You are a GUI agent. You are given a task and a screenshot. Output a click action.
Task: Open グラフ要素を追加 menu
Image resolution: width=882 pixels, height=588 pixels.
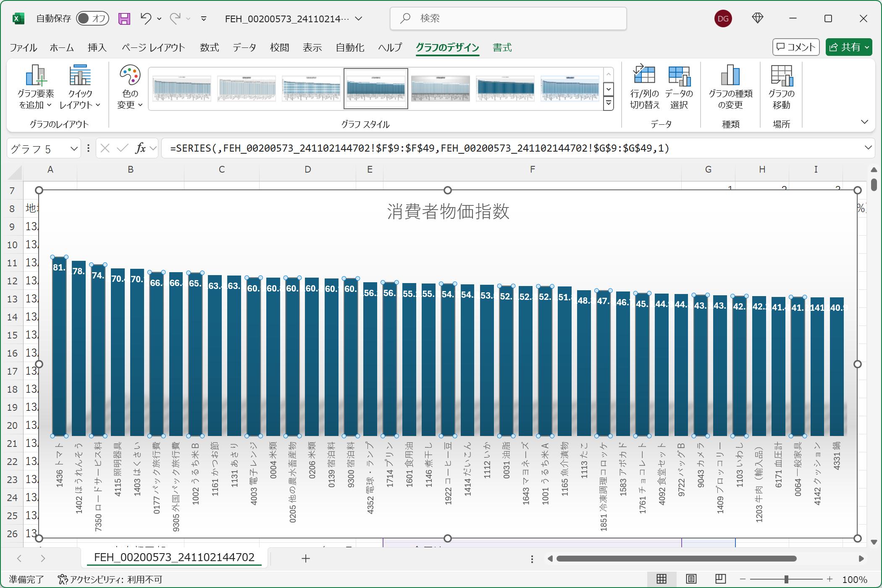pos(36,87)
